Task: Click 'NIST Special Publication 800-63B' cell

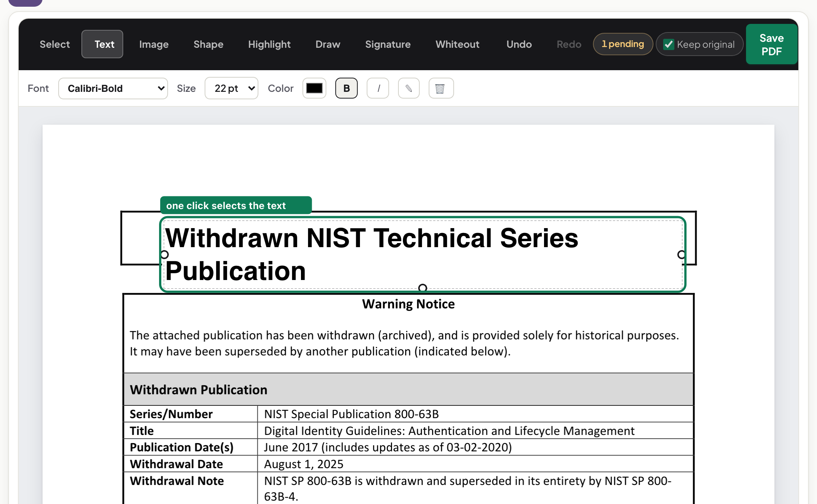Action: (351, 414)
